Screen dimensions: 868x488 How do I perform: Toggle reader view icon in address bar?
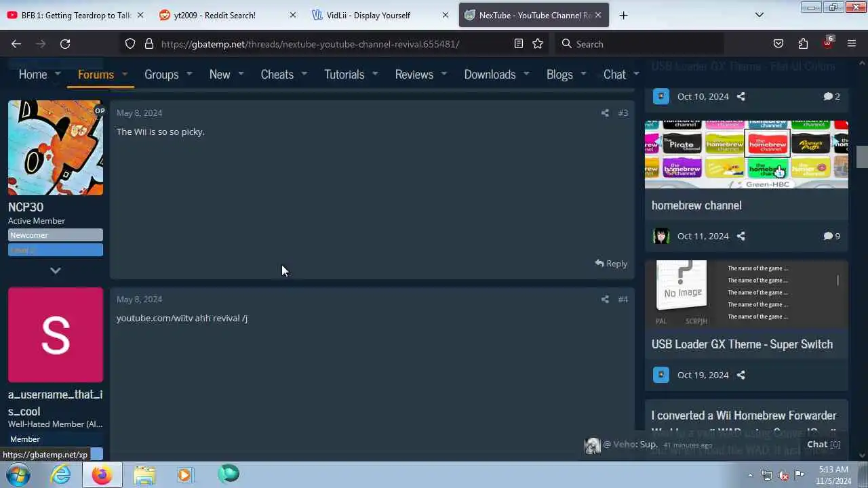(x=519, y=43)
